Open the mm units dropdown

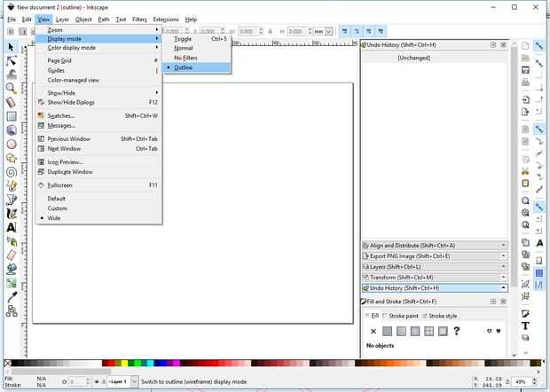click(x=323, y=32)
